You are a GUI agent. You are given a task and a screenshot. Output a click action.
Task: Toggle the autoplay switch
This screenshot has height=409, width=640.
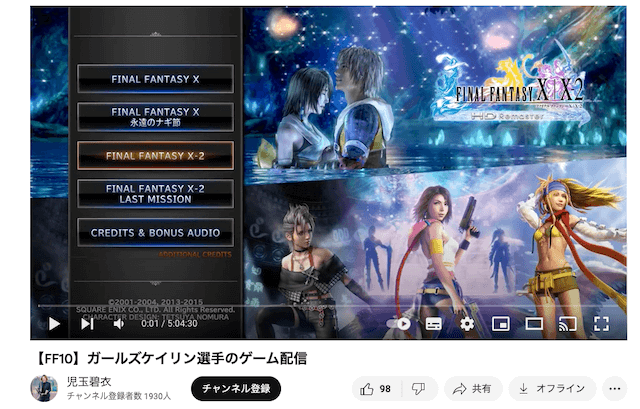click(x=398, y=324)
